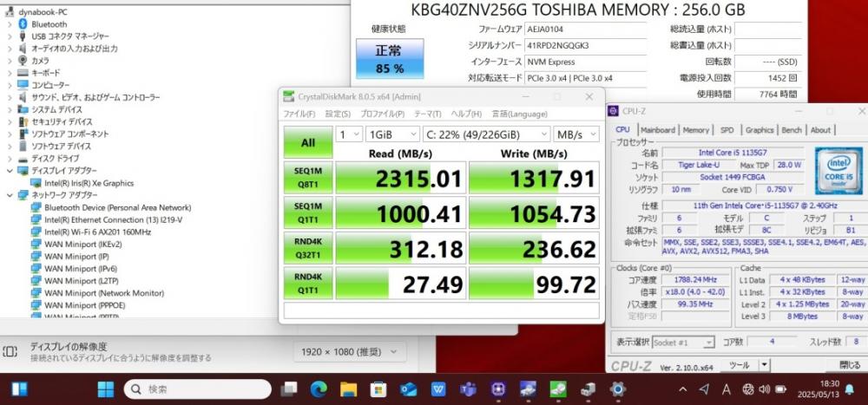Screen dimensions: 868x405
Task: Expand the カメラ node
Action: click(10, 61)
